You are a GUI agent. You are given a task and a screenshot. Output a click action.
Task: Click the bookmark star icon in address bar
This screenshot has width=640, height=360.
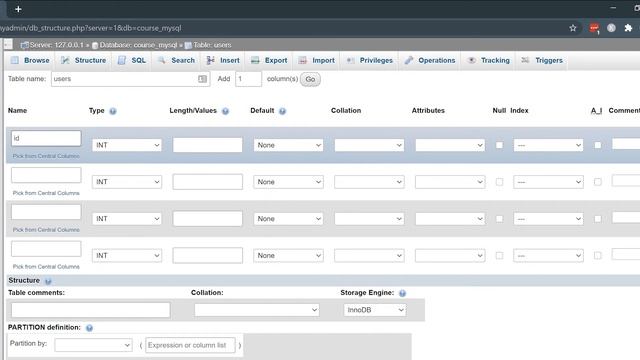click(x=573, y=28)
